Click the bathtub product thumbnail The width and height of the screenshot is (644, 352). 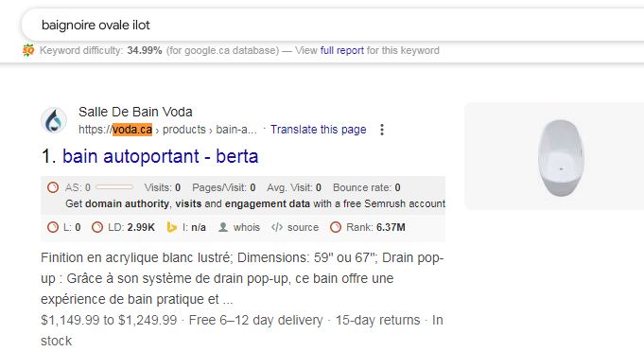tap(561, 157)
